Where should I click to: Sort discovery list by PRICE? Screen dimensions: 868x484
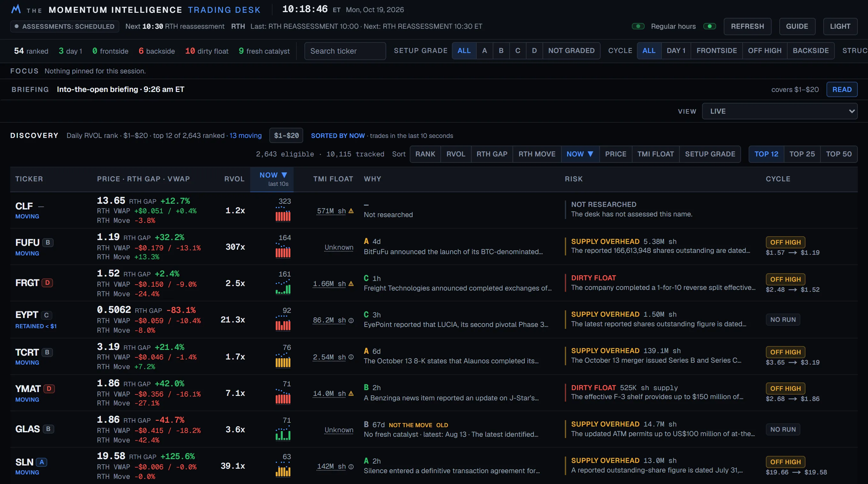point(615,154)
